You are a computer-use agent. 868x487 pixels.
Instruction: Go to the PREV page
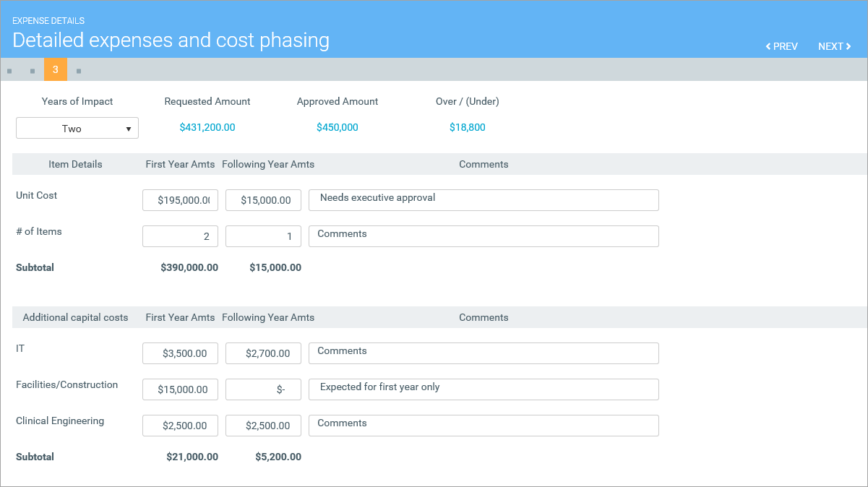coord(781,46)
